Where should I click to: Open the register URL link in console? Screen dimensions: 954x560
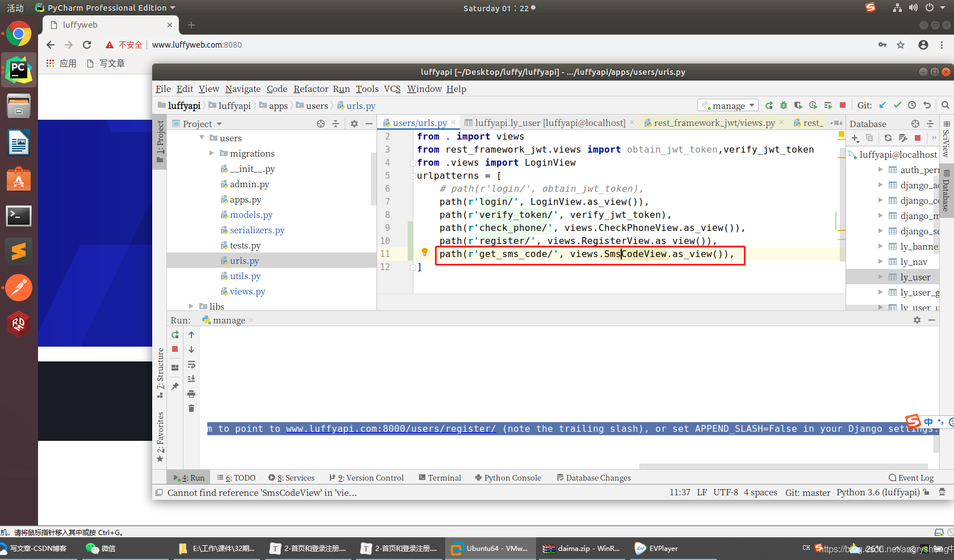coord(391,429)
